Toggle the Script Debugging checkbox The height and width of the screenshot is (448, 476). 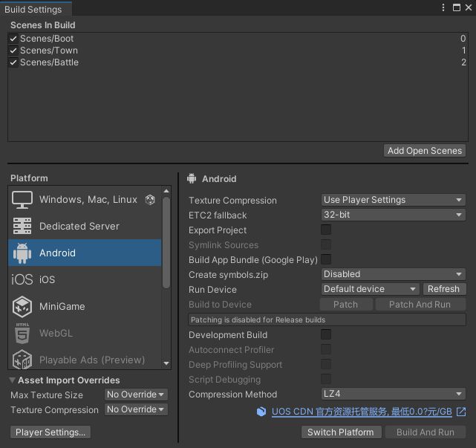click(326, 379)
